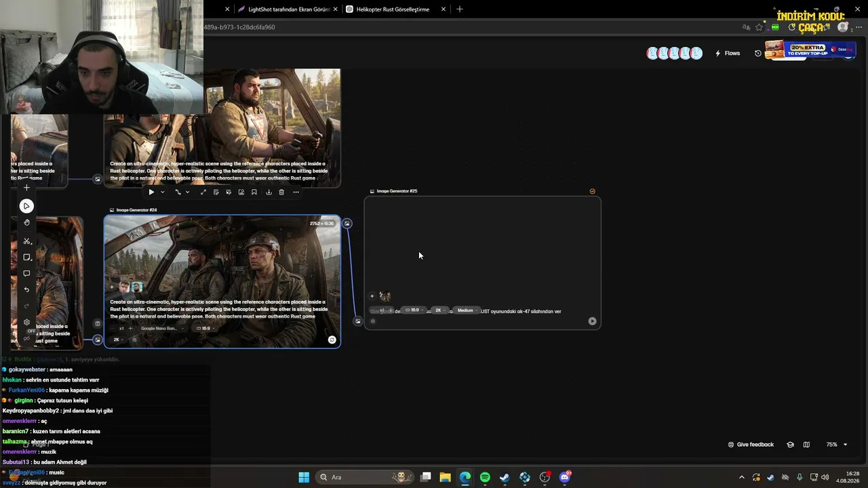Bookmark the selected node
The width and height of the screenshot is (868, 488).
point(254,192)
